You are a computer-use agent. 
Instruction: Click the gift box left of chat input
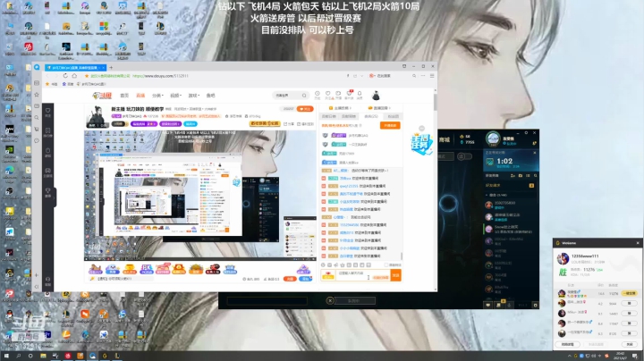click(x=328, y=276)
